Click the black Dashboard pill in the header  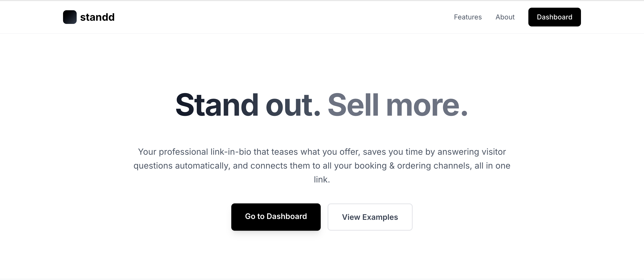click(x=555, y=17)
